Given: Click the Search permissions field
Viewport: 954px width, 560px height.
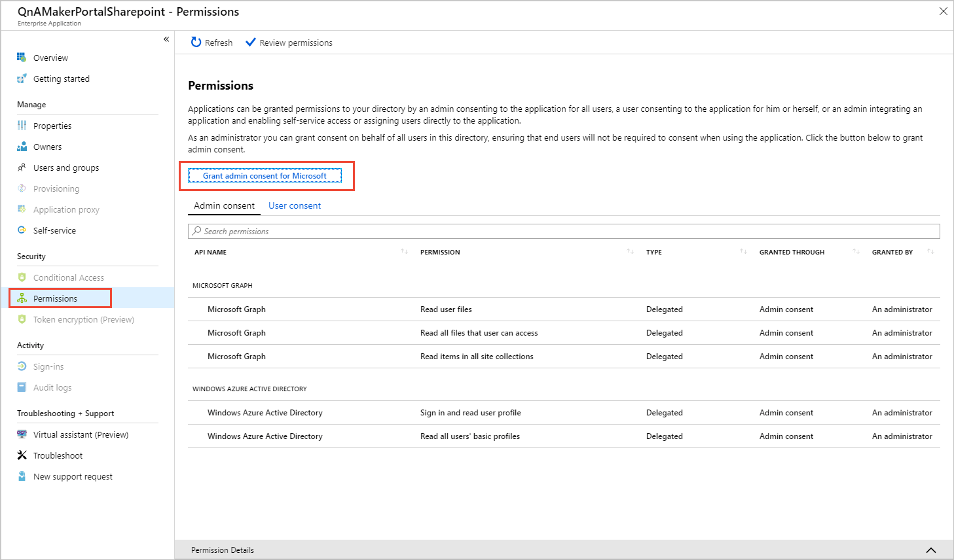Looking at the screenshot, I should tap(563, 231).
